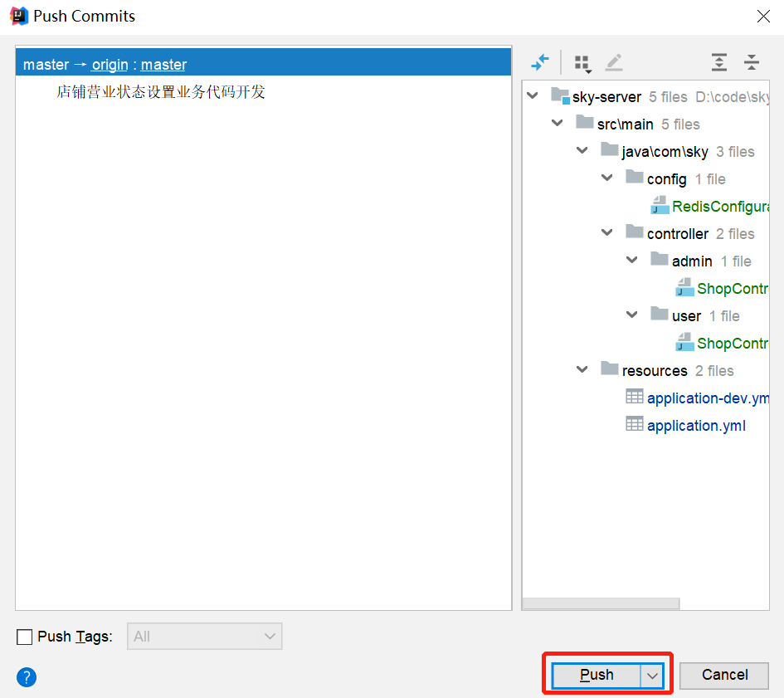Select RedisConfiguration file in config folder
This screenshot has width=784, height=698.
(x=718, y=207)
